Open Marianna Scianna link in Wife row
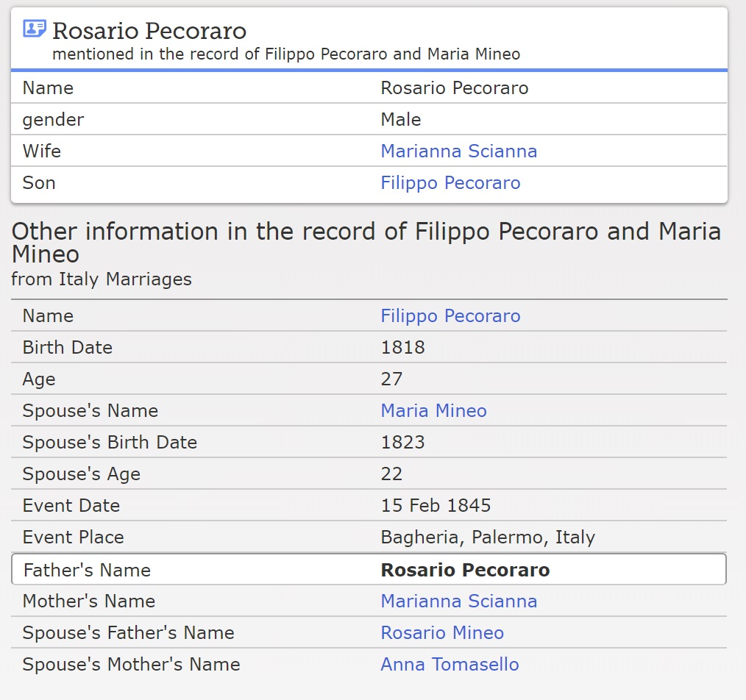 [458, 151]
